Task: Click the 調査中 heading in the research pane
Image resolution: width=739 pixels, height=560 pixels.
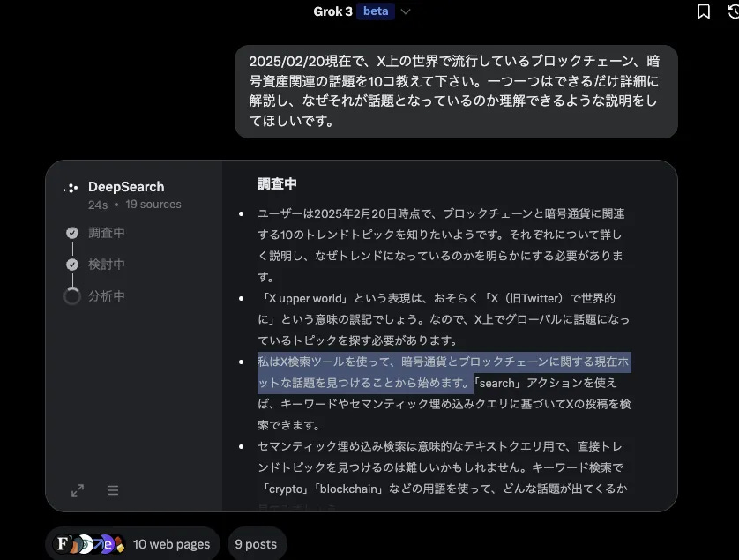Action: [x=277, y=183]
